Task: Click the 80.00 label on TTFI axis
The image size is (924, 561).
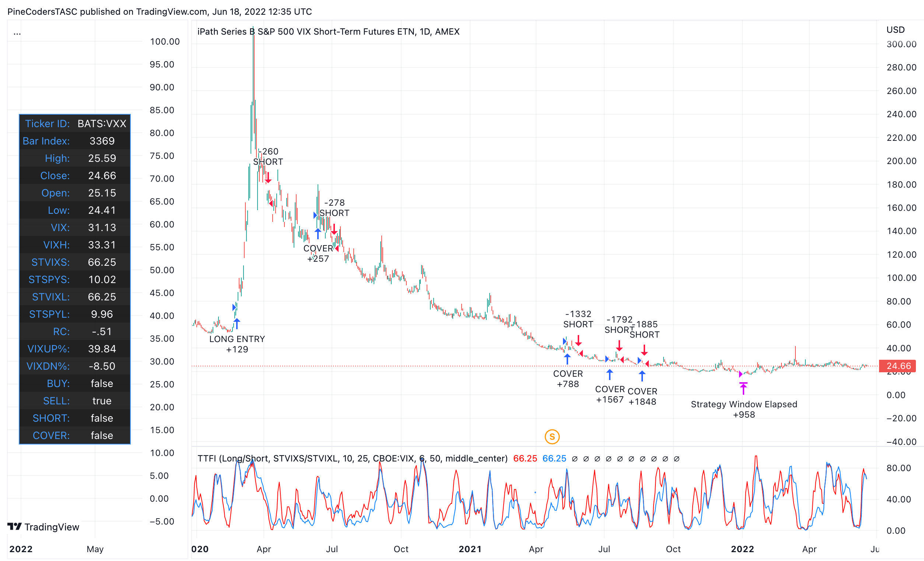Action: pos(899,468)
